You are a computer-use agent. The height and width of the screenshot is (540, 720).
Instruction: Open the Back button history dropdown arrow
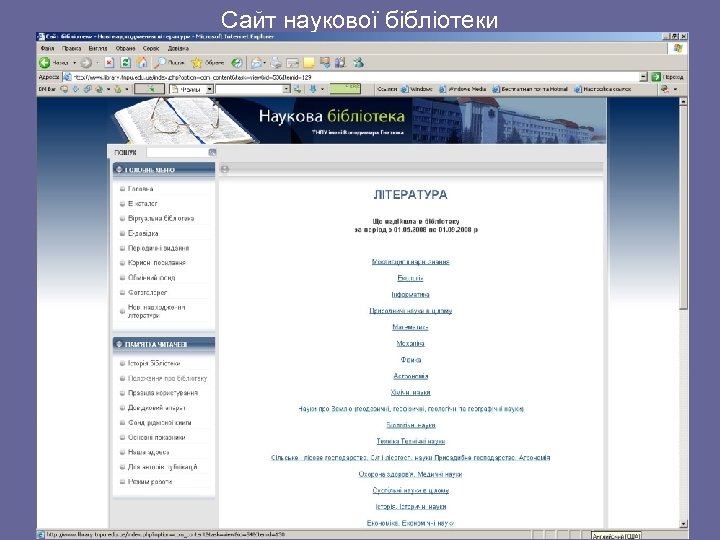coord(74,62)
